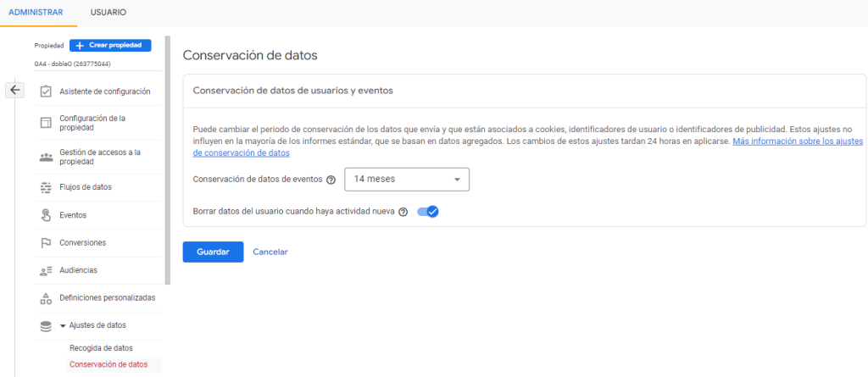Switch to the USUARIO tab
Viewport: 868px width, 377px height.
(x=108, y=13)
